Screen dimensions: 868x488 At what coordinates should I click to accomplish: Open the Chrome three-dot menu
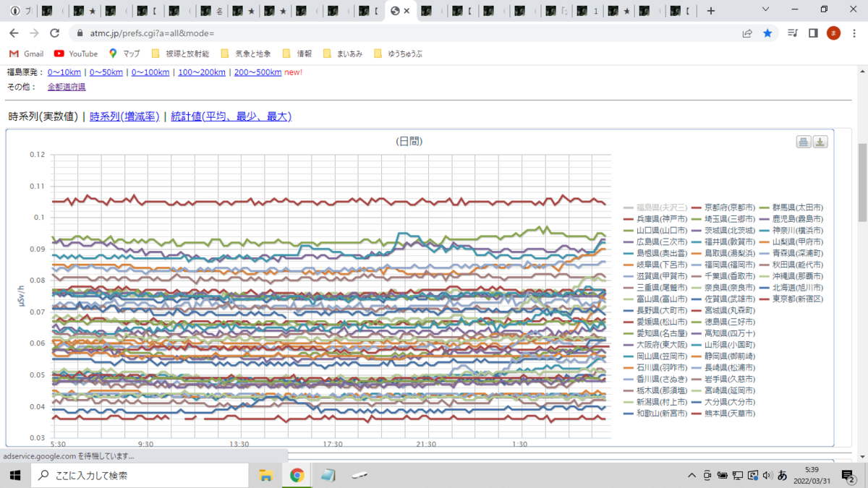(x=854, y=33)
